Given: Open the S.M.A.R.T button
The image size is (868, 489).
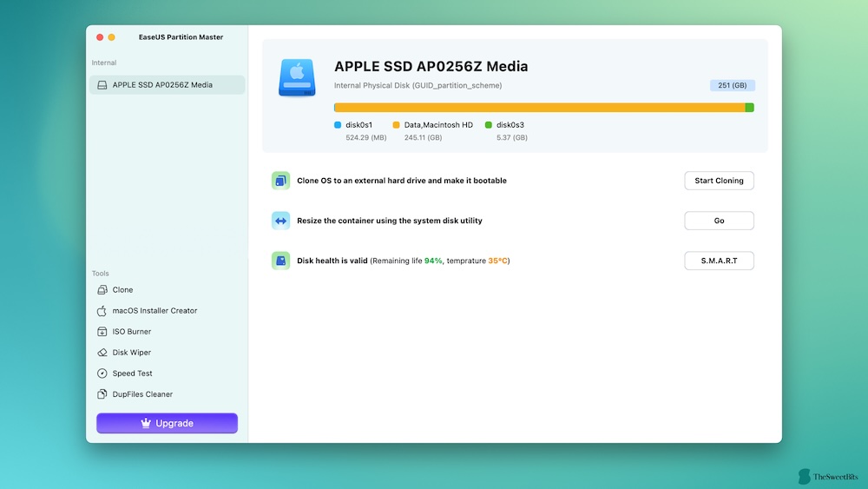Looking at the screenshot, I should click(x=719, y=261).
